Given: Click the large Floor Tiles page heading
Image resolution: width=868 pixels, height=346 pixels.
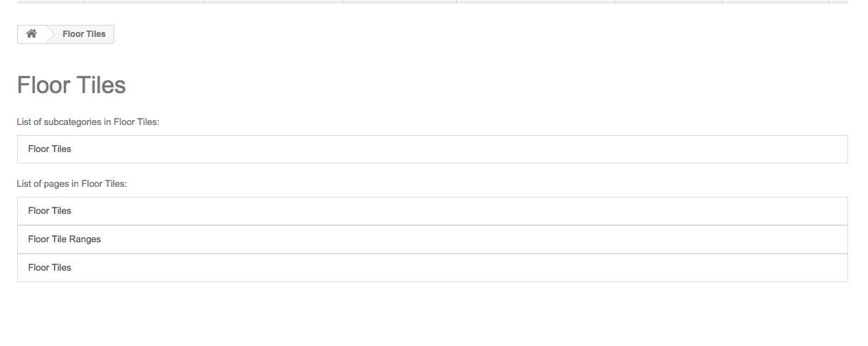Looking at the screenshot, I should [71, 85].
